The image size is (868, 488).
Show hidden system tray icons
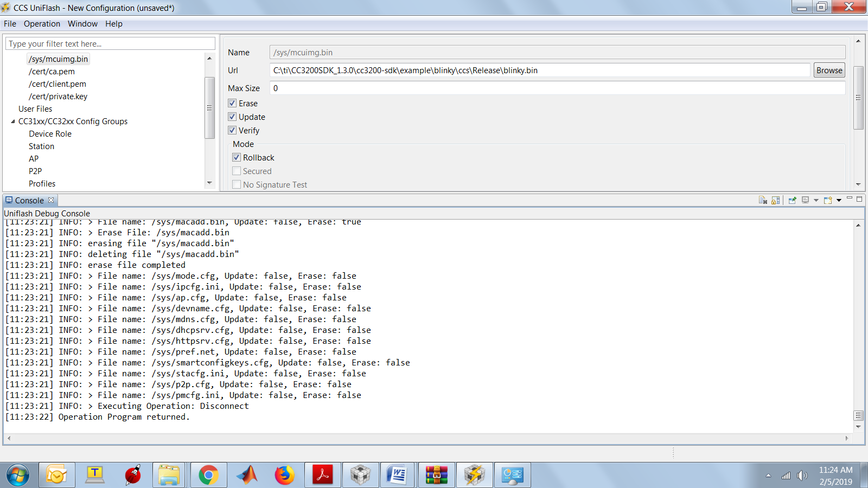point(768,476)
